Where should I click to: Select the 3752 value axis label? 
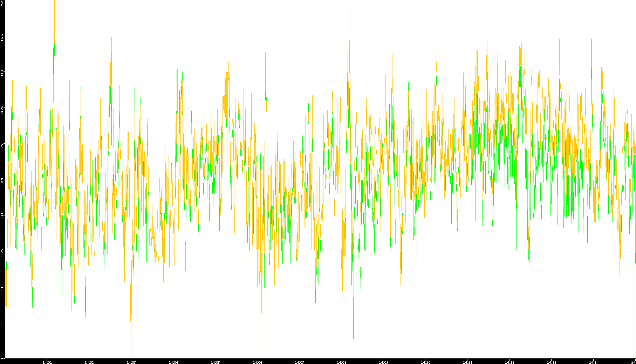tap(2, 5)
